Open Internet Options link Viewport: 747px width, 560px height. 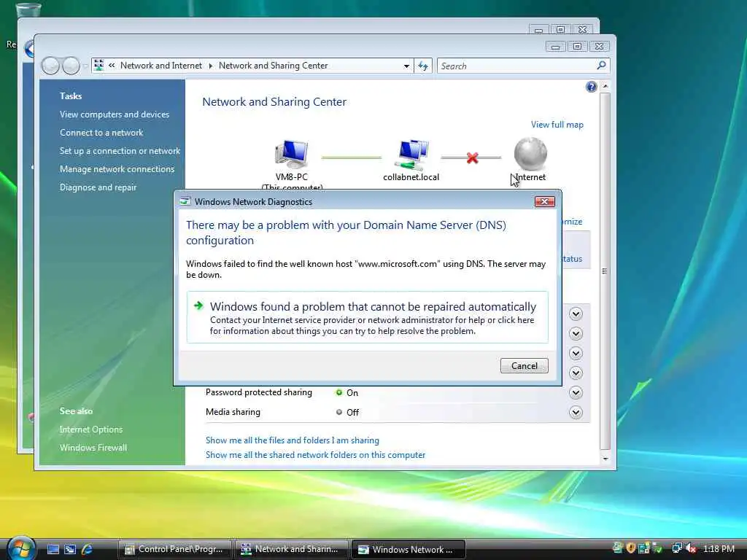(91, 429)
